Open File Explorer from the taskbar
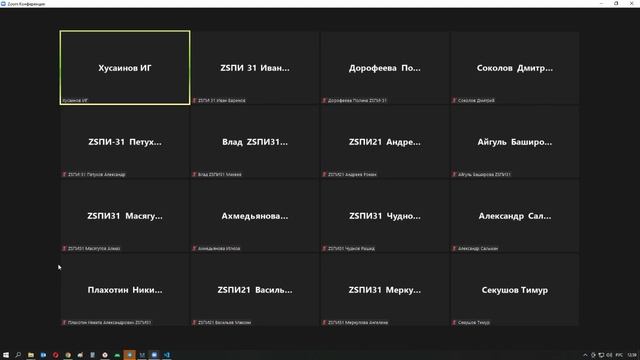This screenshot has height=360, width=640. [x=31, y=355]
